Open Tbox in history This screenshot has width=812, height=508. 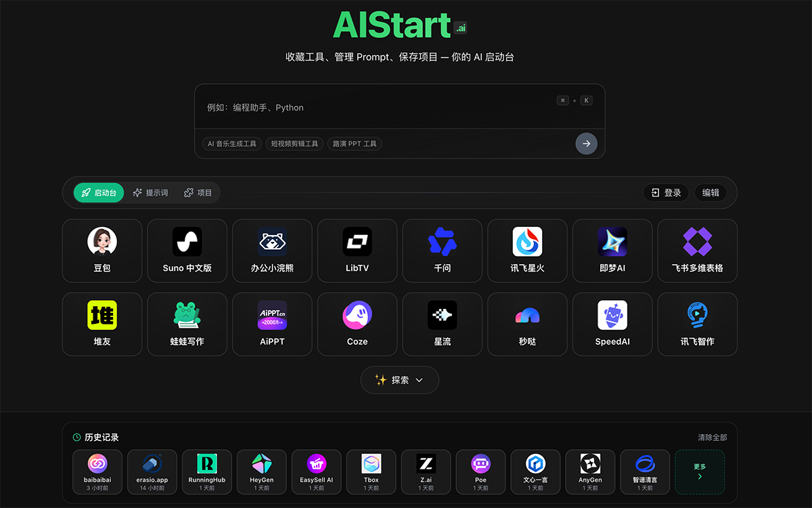tap(371, 472)
